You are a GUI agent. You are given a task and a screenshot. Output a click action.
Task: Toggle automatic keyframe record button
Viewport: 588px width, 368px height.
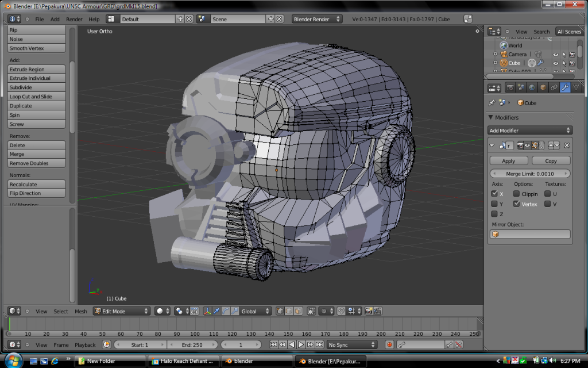click(389, 345)
